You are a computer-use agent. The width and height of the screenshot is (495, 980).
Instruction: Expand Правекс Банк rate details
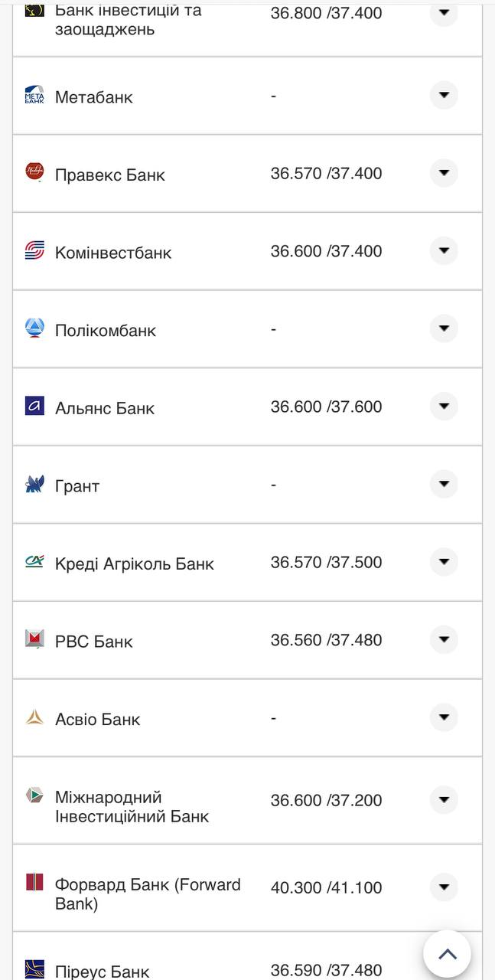point(444,173)
